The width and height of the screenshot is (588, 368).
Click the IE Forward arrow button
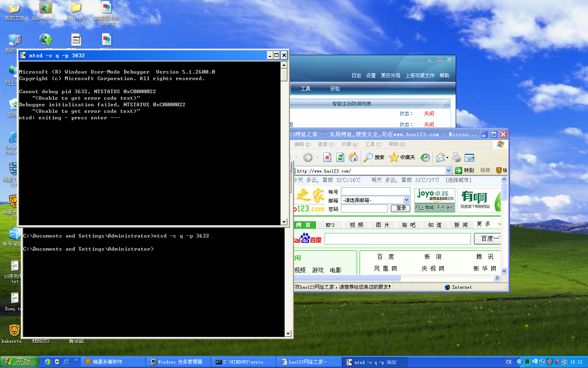308,157
